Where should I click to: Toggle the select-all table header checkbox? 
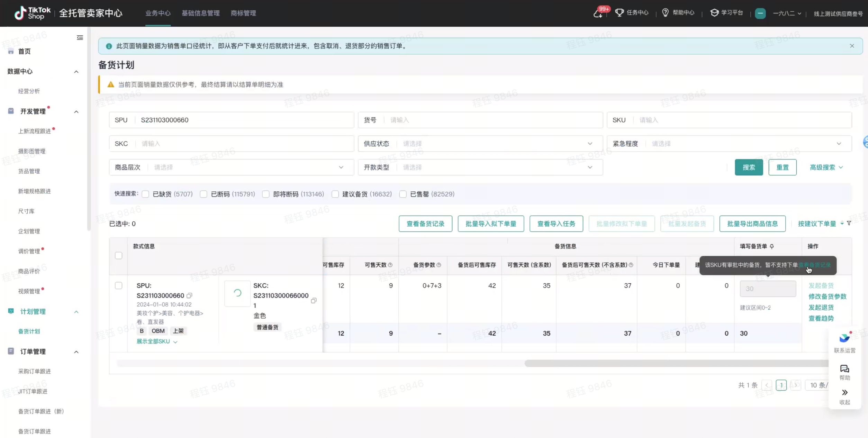point(119,256)
